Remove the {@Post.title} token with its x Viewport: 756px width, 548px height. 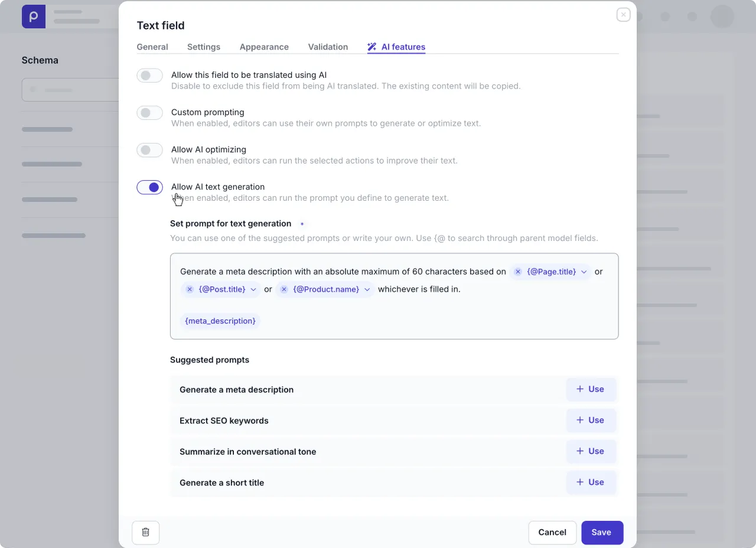pyautogui.click(x=190, y=289)
